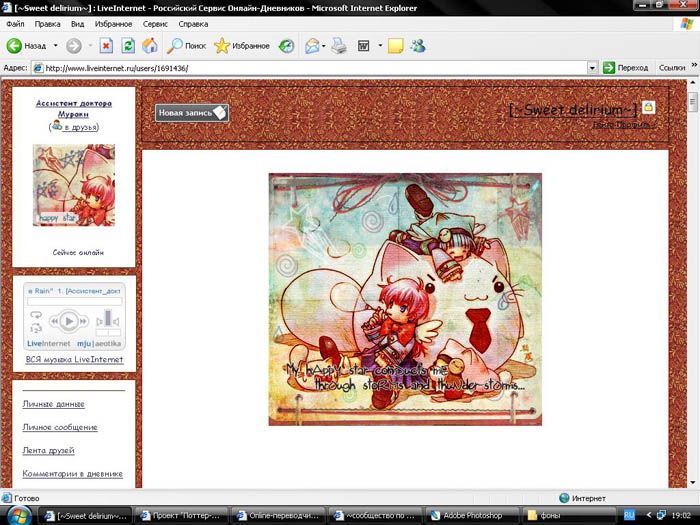Viewport: 700px width, 525px height.
Task: Click the page scrollbar down arrow
Action: point(693,483)
